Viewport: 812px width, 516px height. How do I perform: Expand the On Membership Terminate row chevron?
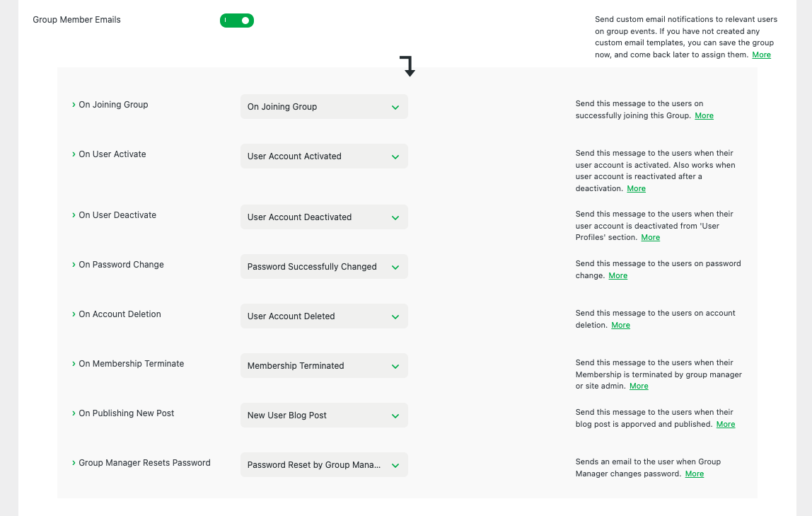[74, 364]
